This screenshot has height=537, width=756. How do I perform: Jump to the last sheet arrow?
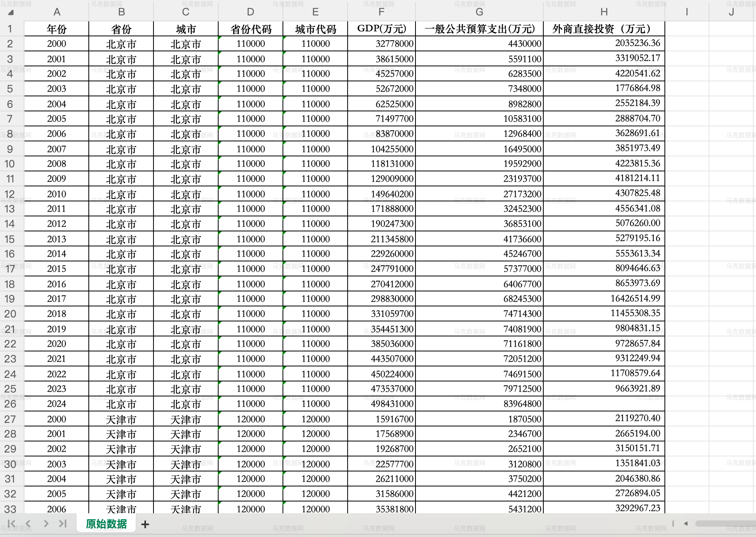(63, 524)
